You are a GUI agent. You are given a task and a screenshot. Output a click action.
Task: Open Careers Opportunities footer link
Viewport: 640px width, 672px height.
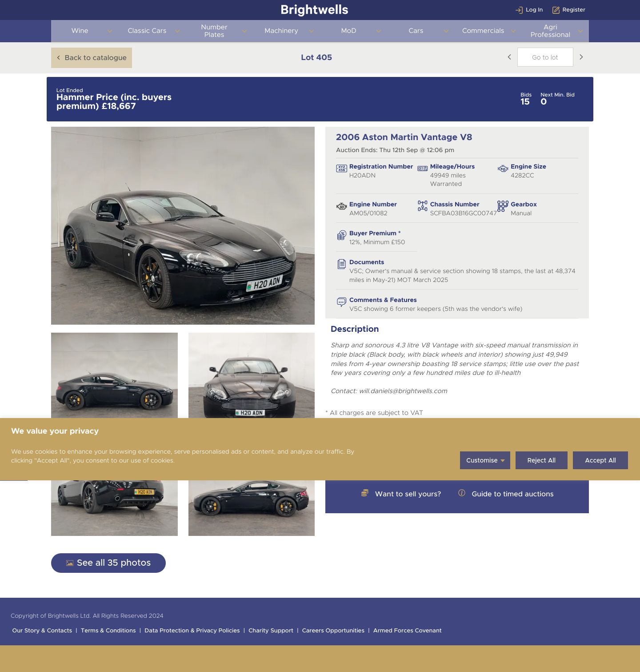click(x=333, y=631)
